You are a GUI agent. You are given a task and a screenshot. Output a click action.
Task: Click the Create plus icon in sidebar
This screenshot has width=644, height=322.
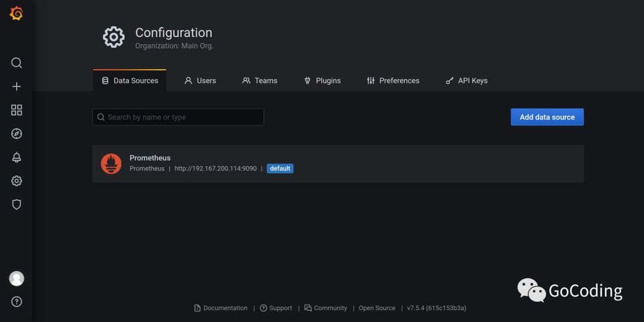click(17, 86)
